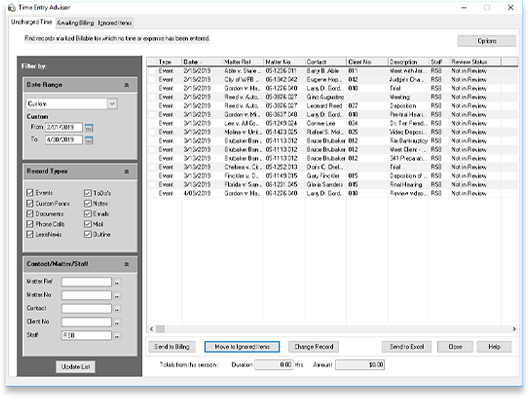This screenshot has width=529, height=398.
Task: Open the calendar picker beside the To date
Action: 89,140
